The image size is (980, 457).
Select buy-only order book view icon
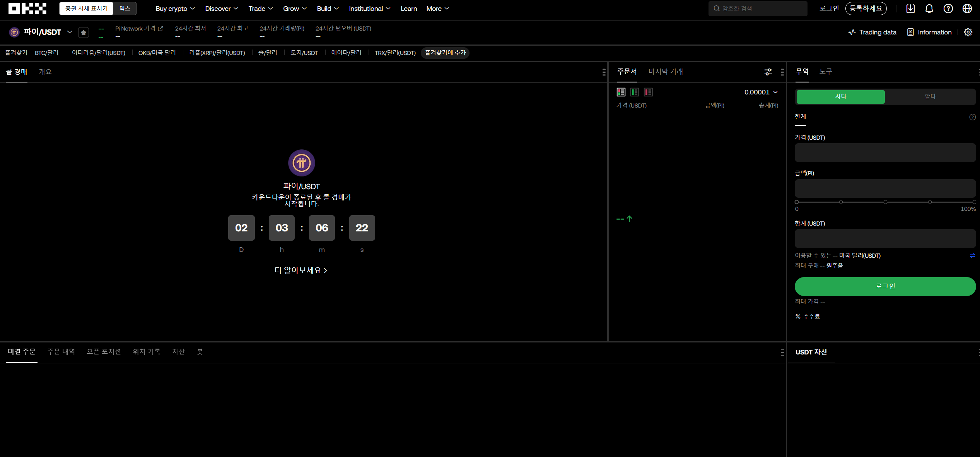635,92
